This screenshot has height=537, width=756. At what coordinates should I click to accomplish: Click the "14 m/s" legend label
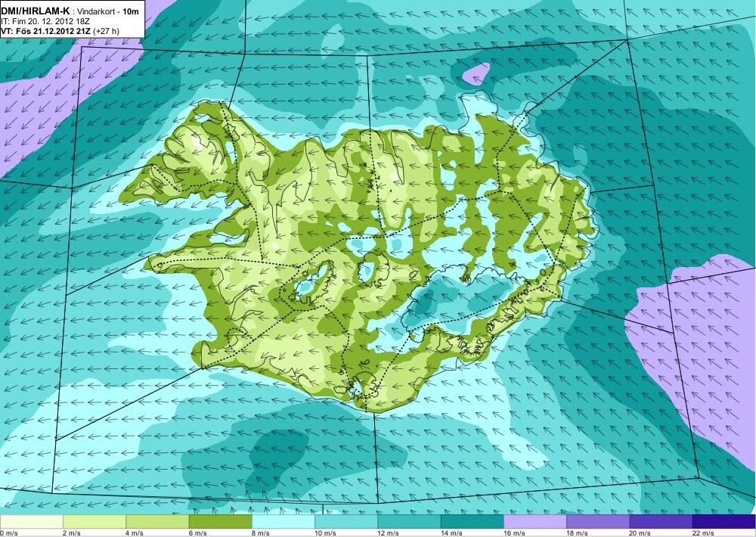(452, 533)
